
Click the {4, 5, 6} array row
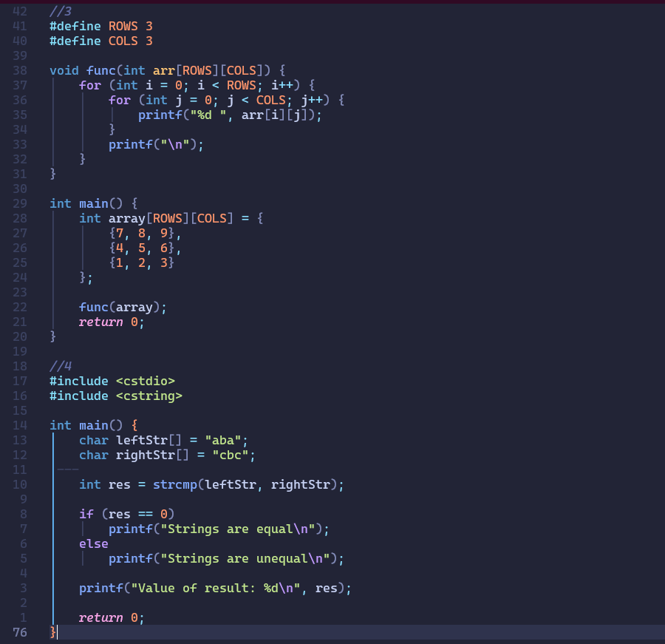click(x=145, y=248)
